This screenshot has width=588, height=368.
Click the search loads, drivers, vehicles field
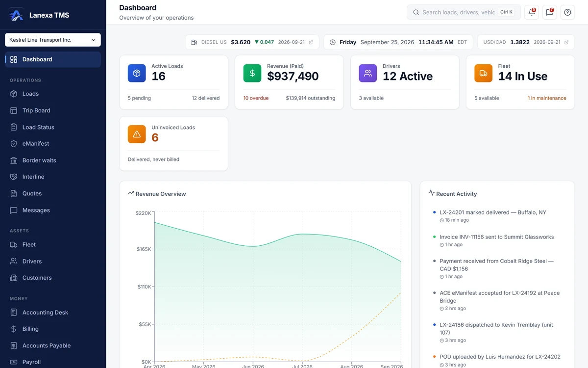[464, 12]
